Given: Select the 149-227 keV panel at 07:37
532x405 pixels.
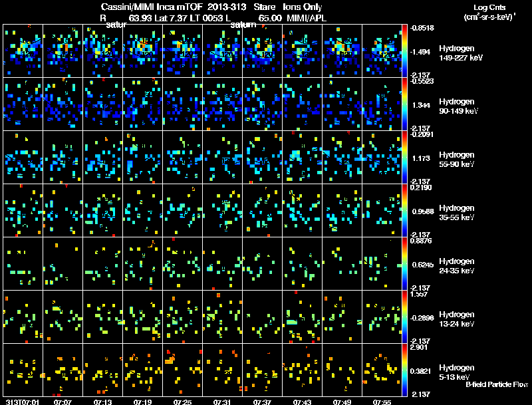Looking at the screenshot, I should (x=262, y=51).
